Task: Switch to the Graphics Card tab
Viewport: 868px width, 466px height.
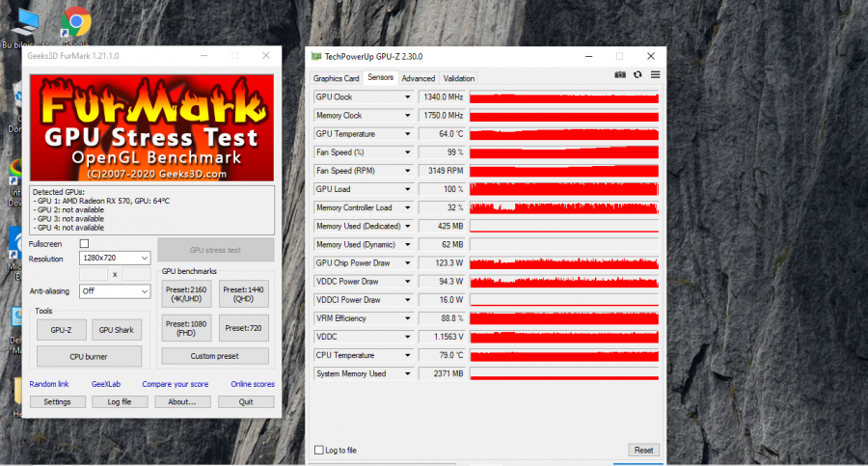Action: click(x=336, y=78)
